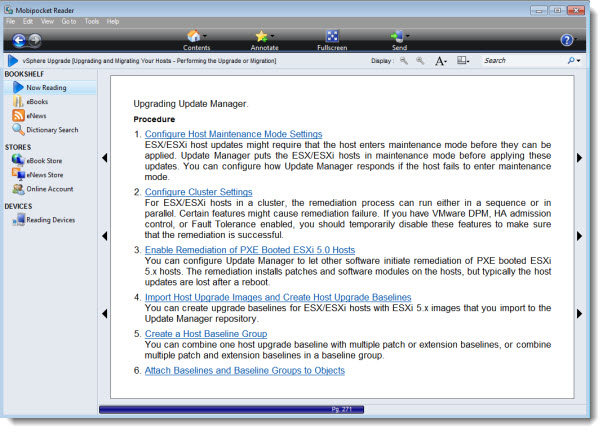
Task: Open the Help question mark icon
Action: [x=566, y=40]
